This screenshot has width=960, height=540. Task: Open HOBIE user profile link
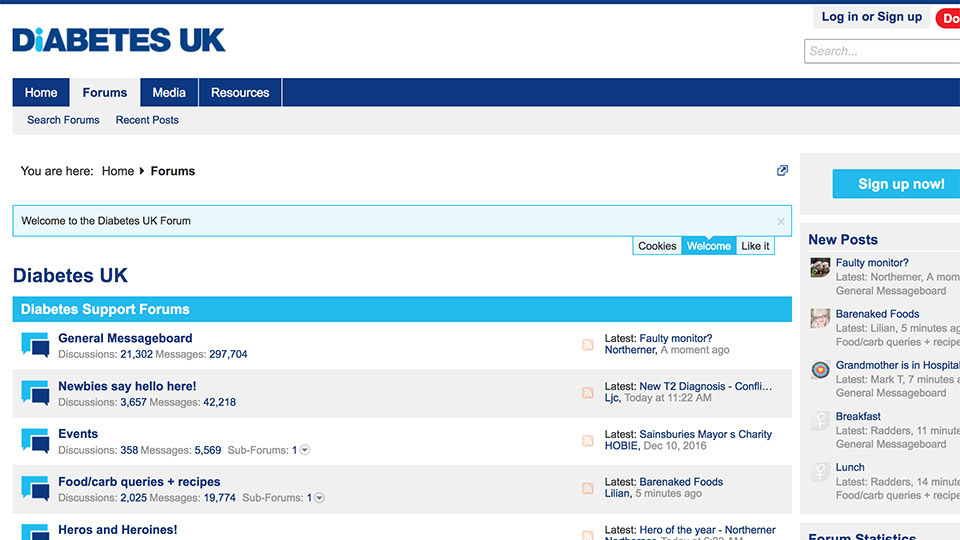[x=622, y=446]
